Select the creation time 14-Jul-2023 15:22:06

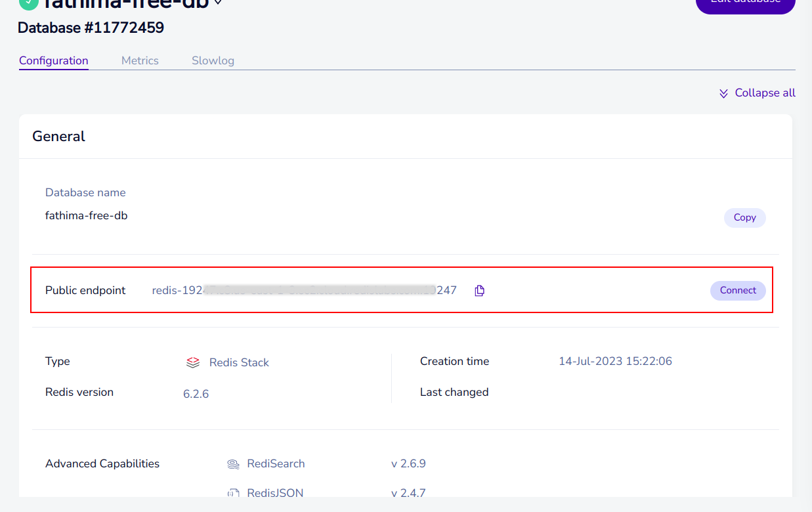click(x=615, y=361)
